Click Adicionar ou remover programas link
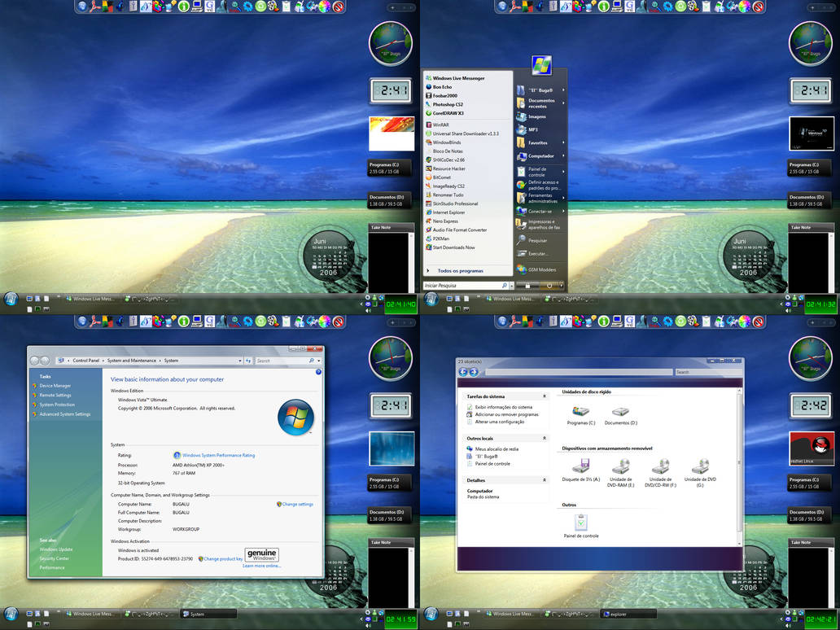 coord(507,414)
